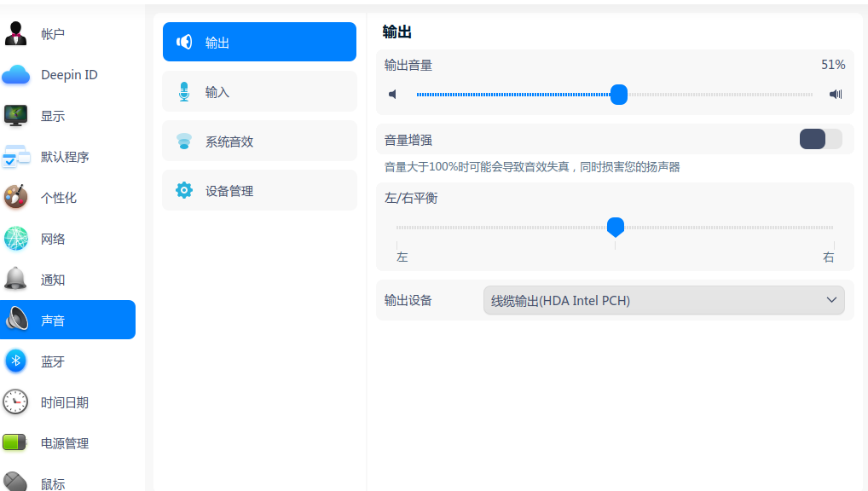Click the 输出音量 volume slider handle
Image resolution: width=868 pixels, height=491 pixels.
click(619, 95)
